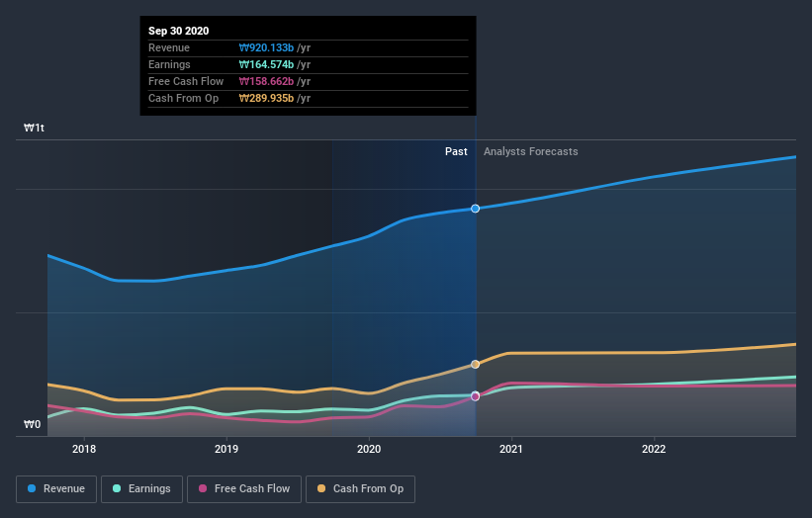
Task: Click the pink Free Cash Flow data point
Action: pos(475,397)
